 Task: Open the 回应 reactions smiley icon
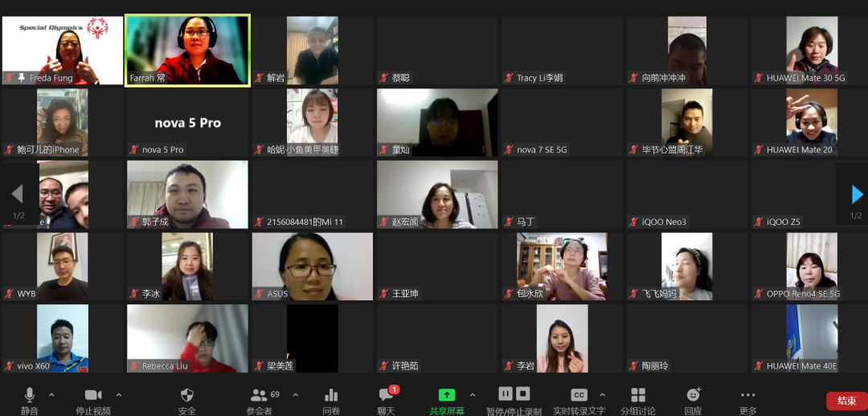pos(693,394)
